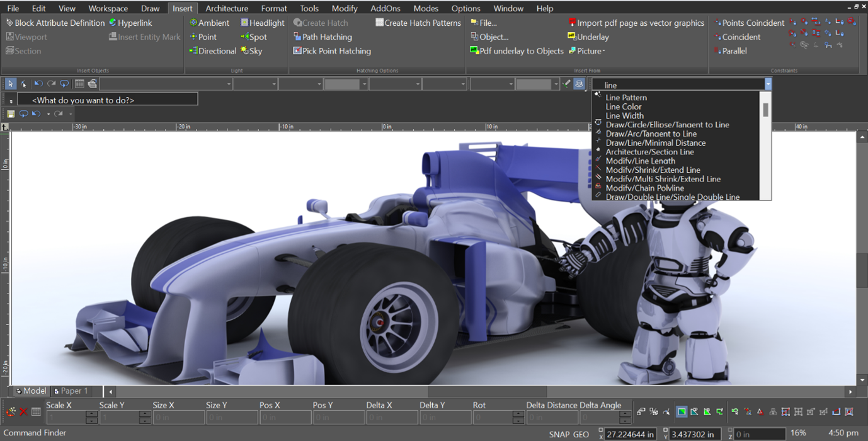
Task: Switch to the Architecture tab
Action: pos(227,8)
